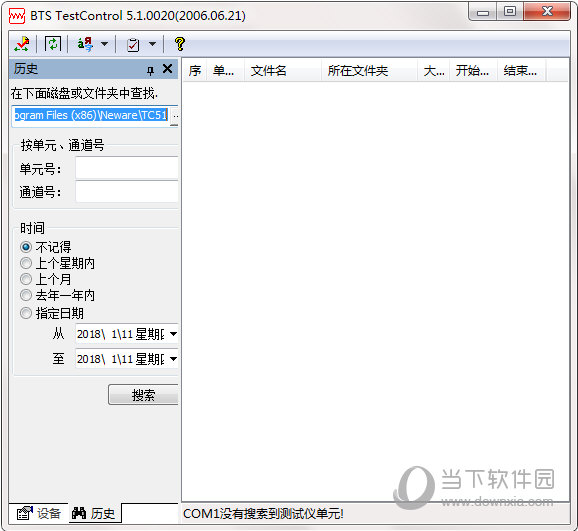Screen dimensions: 578x531
Task: Click the green refresh toolbar icon
Action: (x=53, y=44)
